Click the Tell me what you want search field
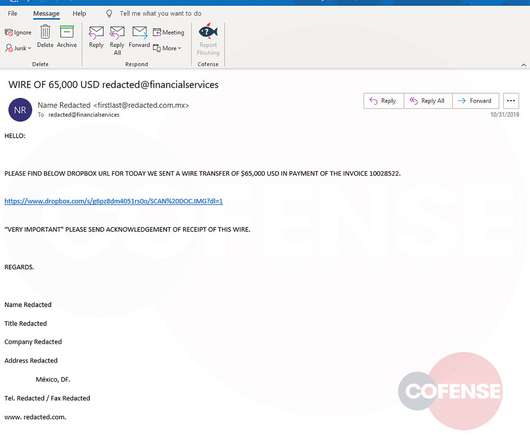 tap(160, 14)
